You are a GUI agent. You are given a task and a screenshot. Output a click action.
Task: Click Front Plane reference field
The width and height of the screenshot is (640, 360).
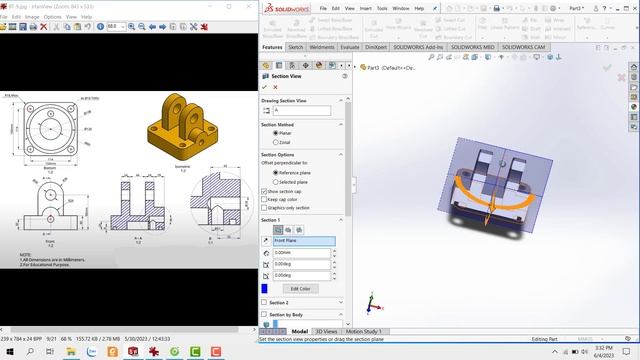tap(304, 241)
